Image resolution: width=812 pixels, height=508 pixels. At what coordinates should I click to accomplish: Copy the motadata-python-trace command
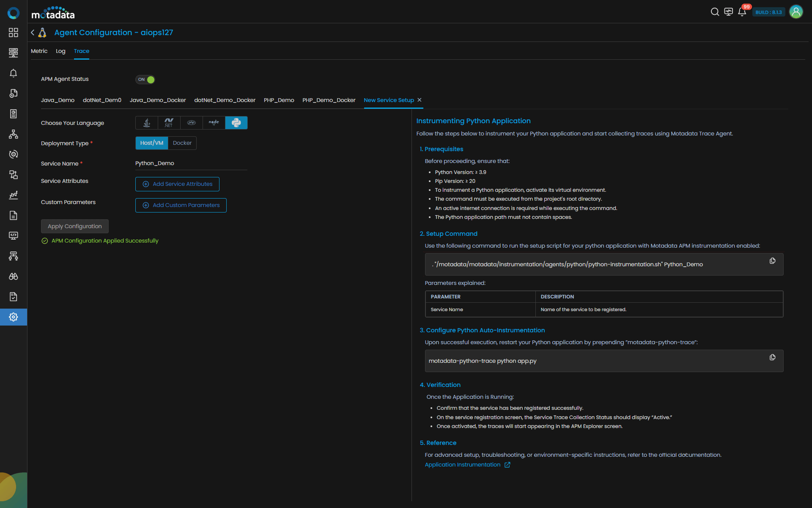[x=772, y=357]
